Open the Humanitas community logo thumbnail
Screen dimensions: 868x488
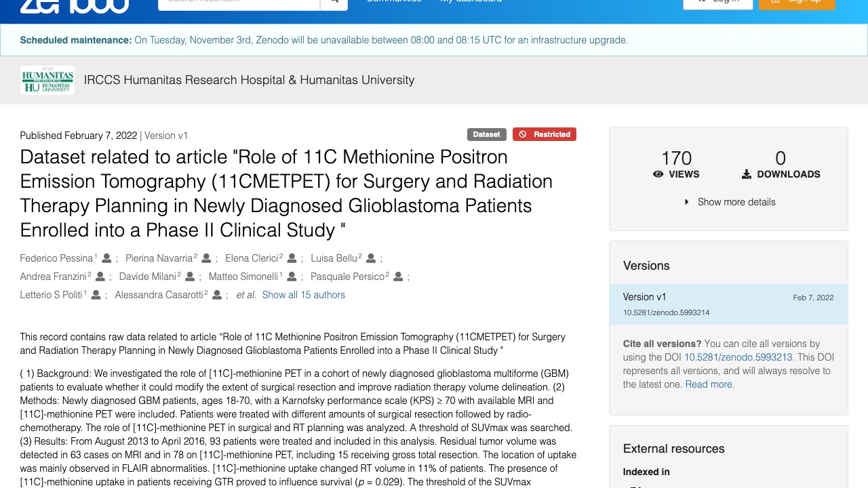pyautogui.click(x=47, y=80)
